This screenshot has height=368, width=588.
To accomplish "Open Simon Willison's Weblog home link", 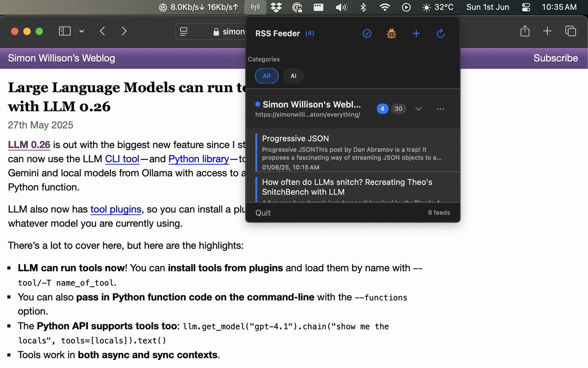I will point(61,58).
